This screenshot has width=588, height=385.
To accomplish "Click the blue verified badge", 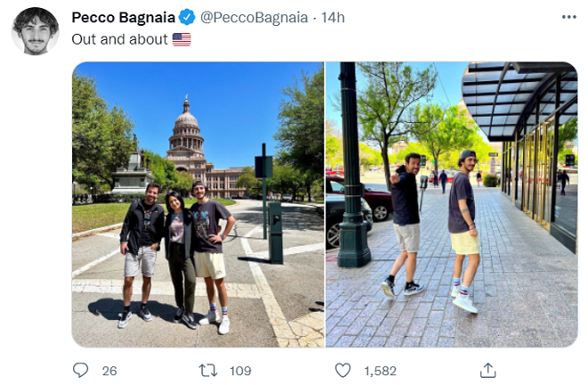I will [x=187, y=17].
